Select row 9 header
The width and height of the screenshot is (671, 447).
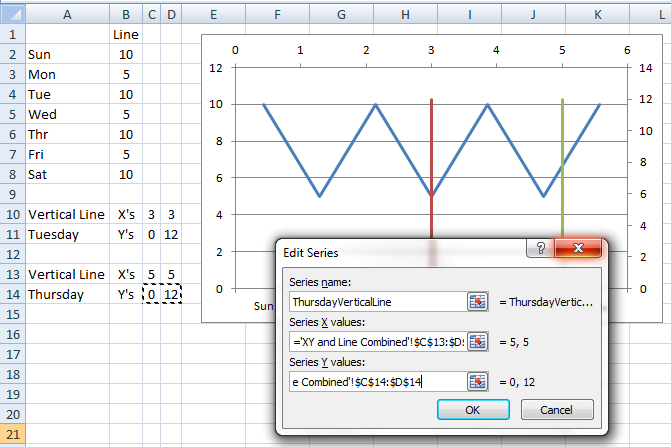coord(11,194)
